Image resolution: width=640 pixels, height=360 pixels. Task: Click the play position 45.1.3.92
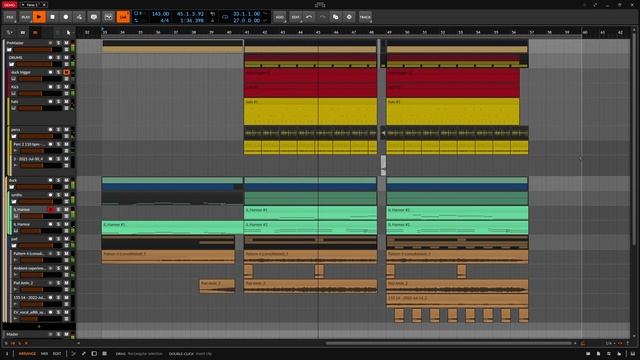click(190, 14)
